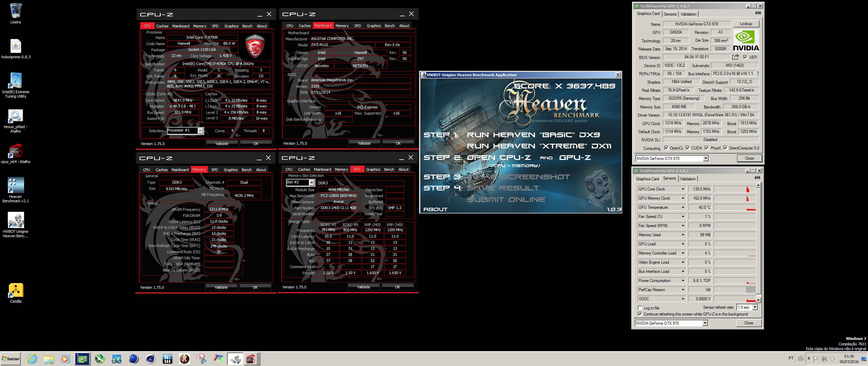Click OK in the bottom-right CPU-Z SPD window
This screenshot has height=366, width=868.
pos(397,287)
